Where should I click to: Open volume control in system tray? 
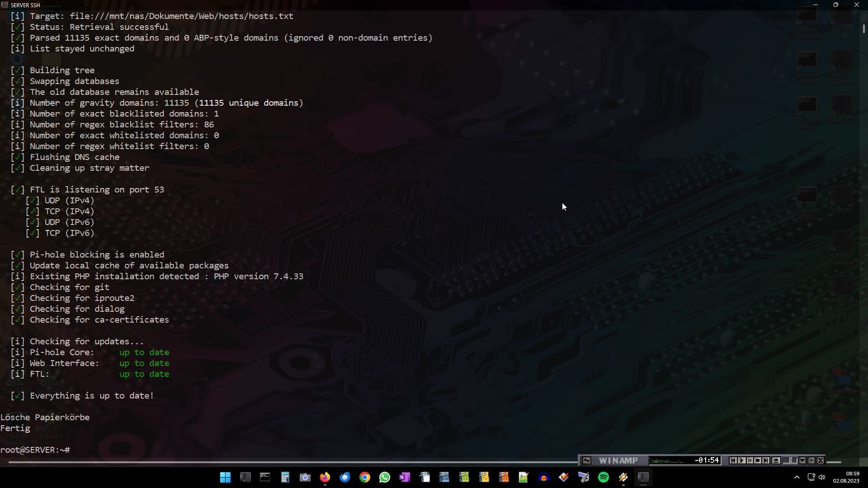tap(821, 477)
